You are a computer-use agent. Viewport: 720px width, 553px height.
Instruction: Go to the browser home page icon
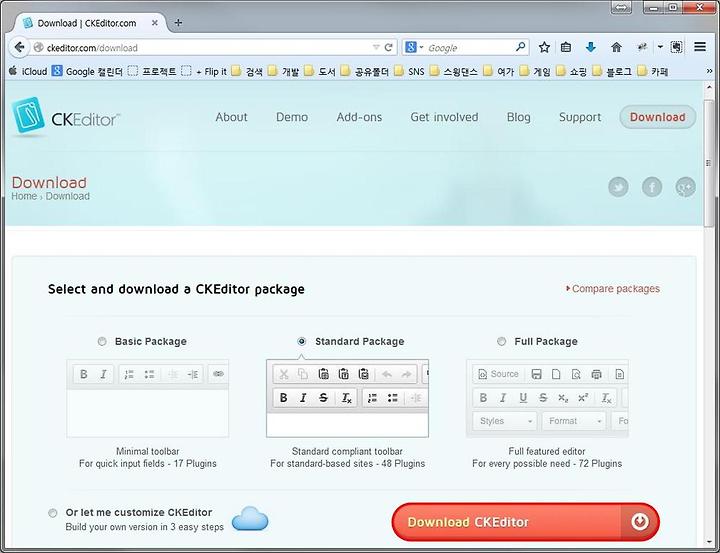[616, 47]
